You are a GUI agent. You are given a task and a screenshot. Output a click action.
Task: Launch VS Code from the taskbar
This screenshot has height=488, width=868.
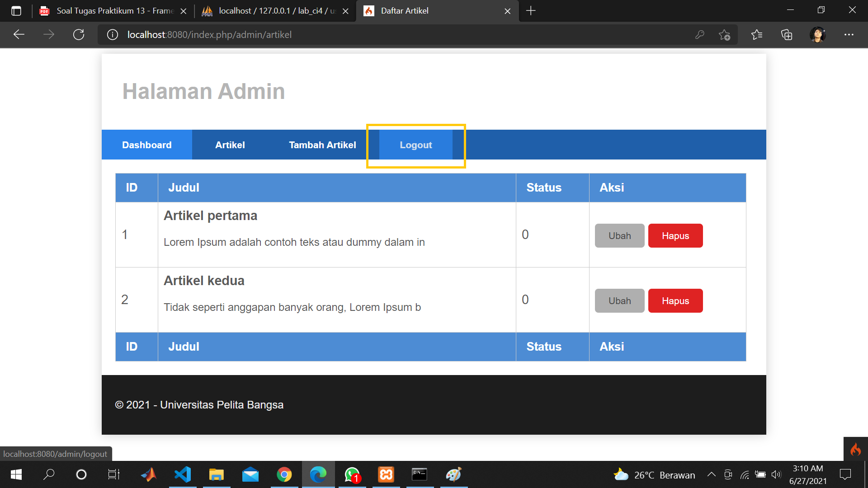[x=183, y=474]
